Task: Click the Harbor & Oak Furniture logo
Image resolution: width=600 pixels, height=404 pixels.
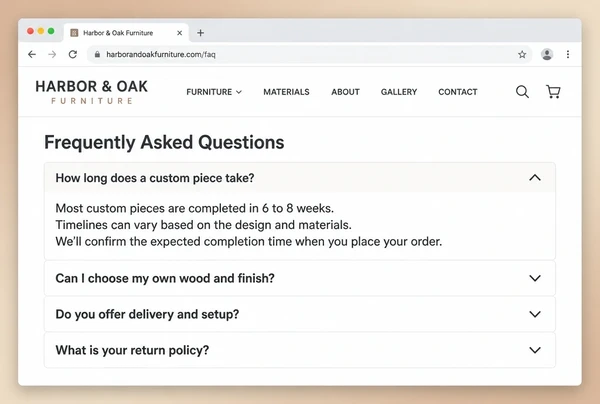Action: point(91,92)
